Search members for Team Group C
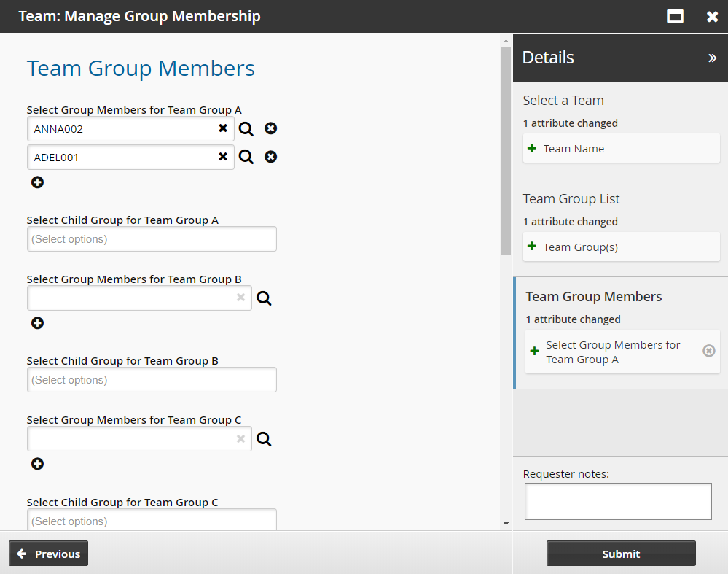728x574 pixels. [264, 439]
